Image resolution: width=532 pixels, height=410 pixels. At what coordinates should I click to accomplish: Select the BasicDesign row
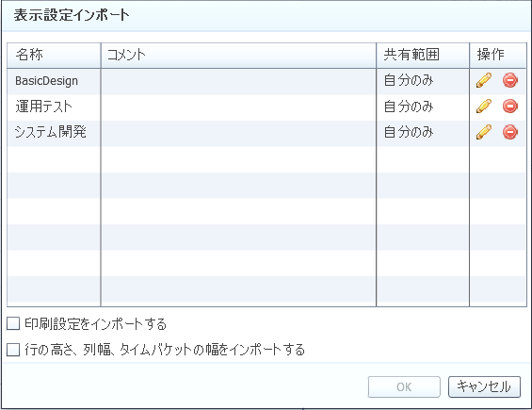[266, 81]
